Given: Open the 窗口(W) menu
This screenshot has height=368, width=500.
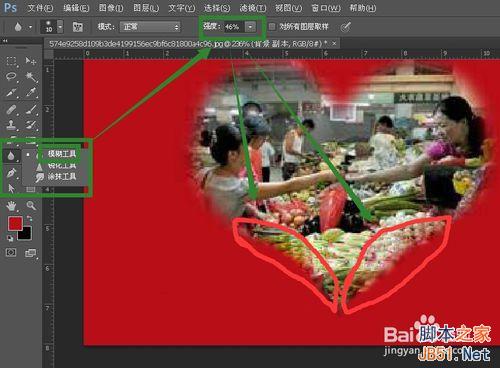Looking at the screenshot, I should [x=326, y=8].
